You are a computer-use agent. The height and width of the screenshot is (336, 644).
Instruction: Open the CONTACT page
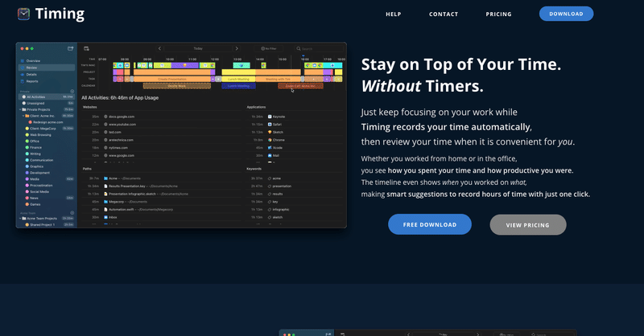coord(444,14)
